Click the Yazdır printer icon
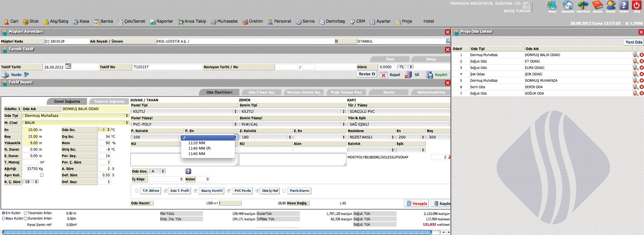Viewport: 644px width, 235px height. pos(5,75)
